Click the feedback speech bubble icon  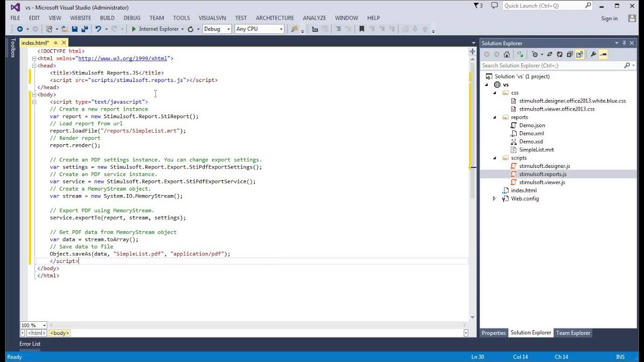coord(494,6)
